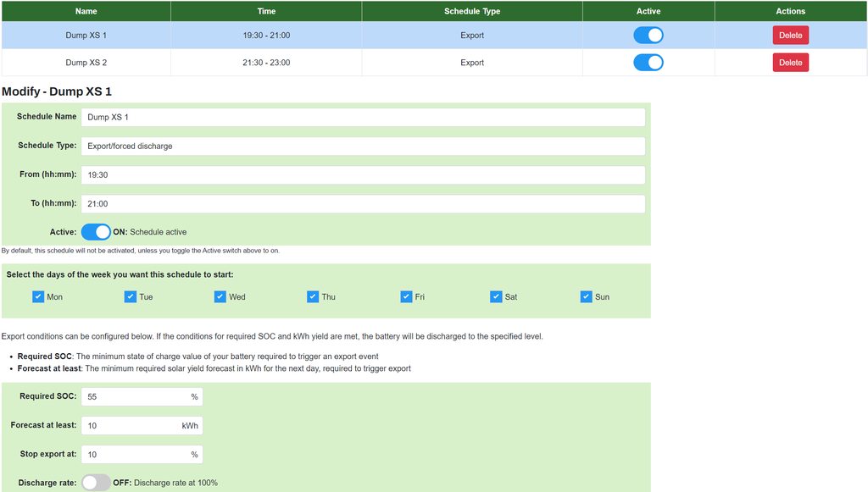Uncheck the Wed checkbox
Image resolution: width=868 pixels, height=492 pixels.
pos(220,297)
